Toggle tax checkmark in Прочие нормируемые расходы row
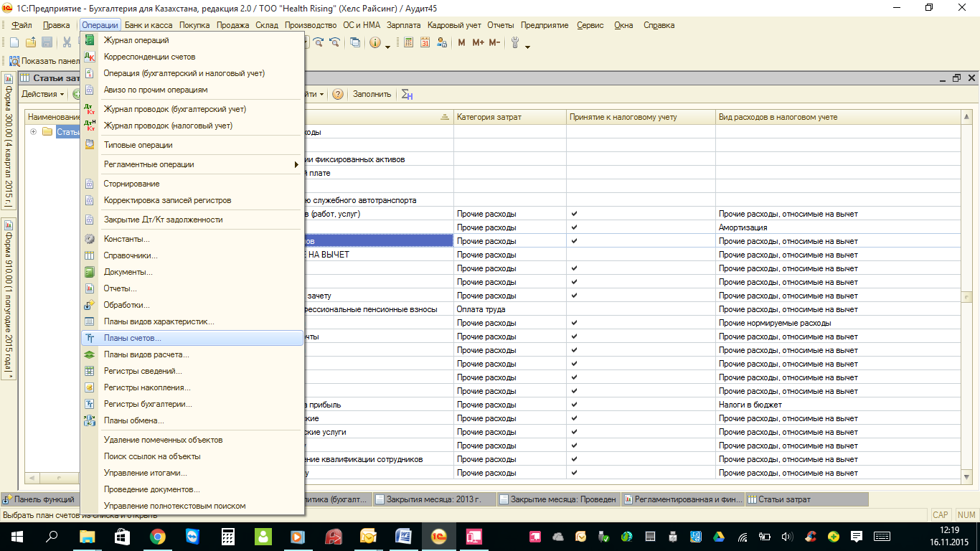This screenshot has height=551, width=980. 575,323
